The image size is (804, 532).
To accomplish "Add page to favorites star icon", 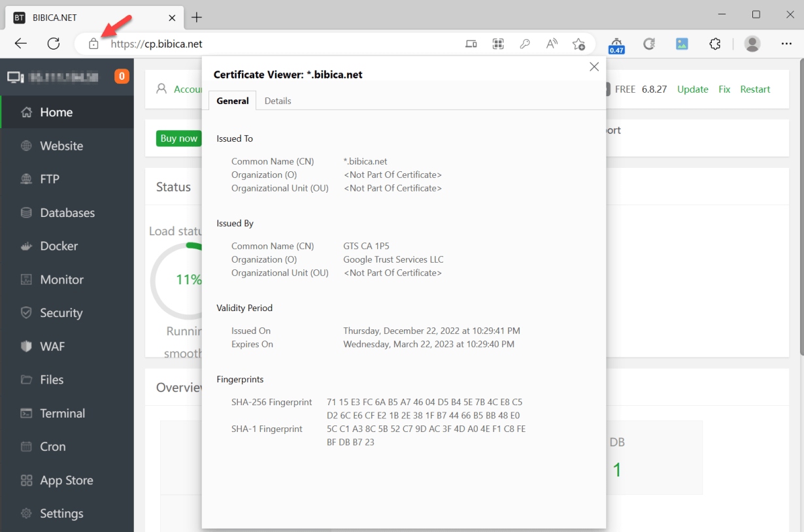I will [578, 44].
